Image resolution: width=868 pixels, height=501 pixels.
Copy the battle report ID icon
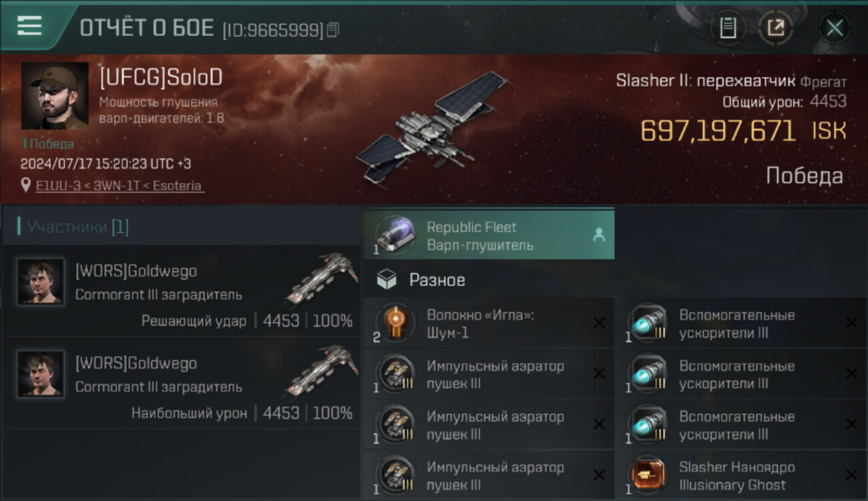coord(333,29)
